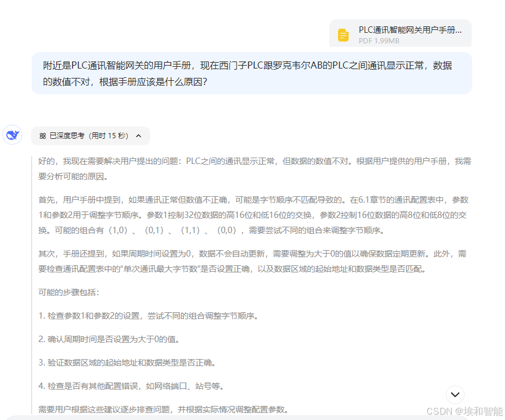The image size is (505, 420).
Task: Click the user question message bubble
Action: 252,73
